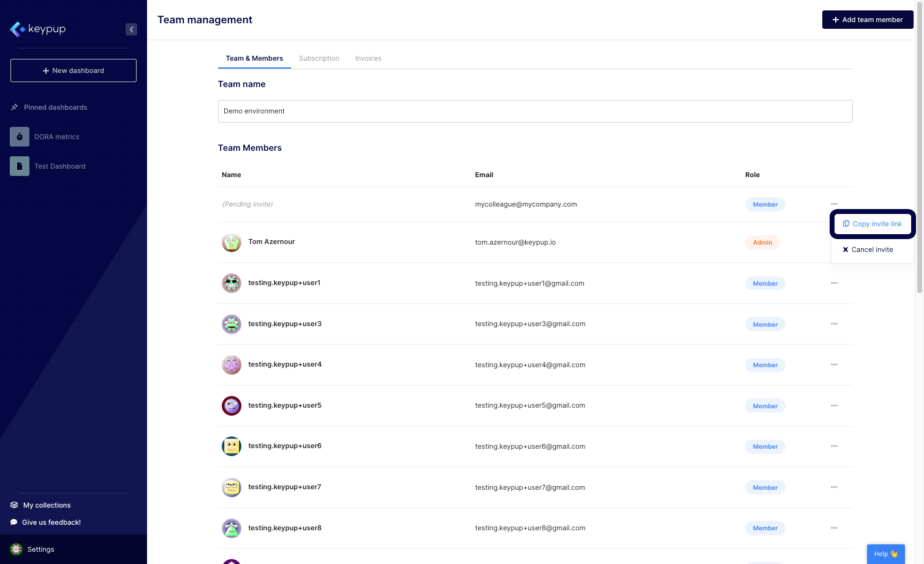The height and width of the screenshot is (564, 924).
Task: Click the New dashboard button
Action: [74, 70]
